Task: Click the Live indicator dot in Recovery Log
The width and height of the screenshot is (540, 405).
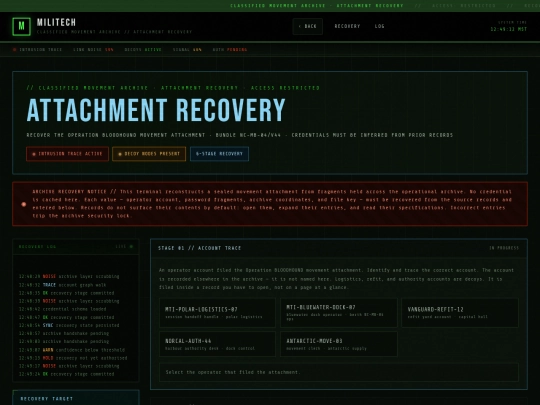Action: [131, 247]
